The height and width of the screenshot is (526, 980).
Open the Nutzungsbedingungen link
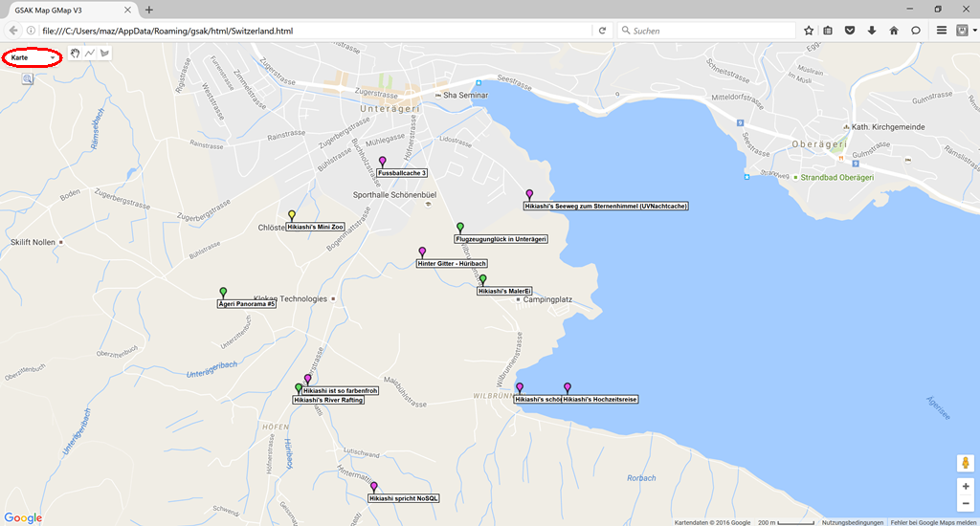[x=853, y=522]
